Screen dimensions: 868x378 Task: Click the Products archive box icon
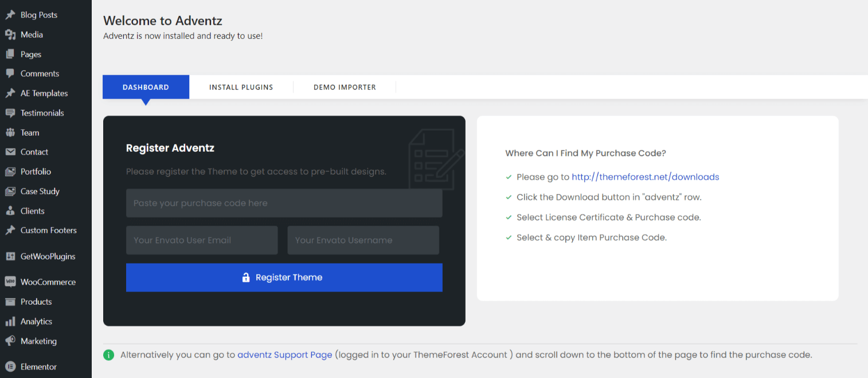click(x=10, y=302)
